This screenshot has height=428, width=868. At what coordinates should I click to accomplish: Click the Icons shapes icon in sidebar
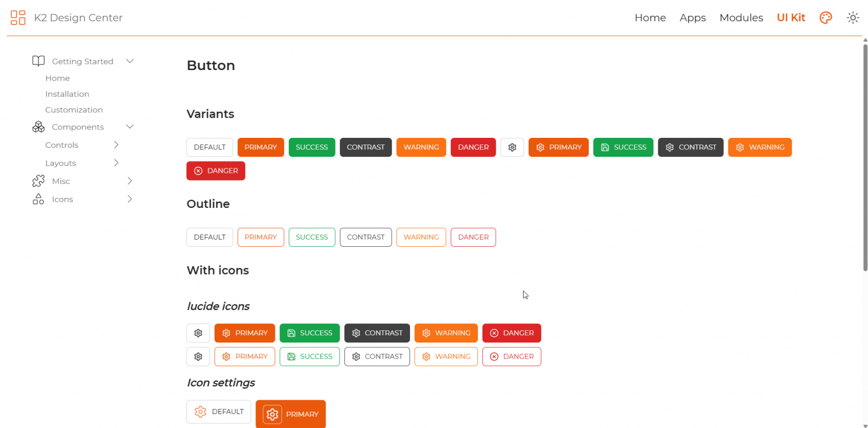38,199
